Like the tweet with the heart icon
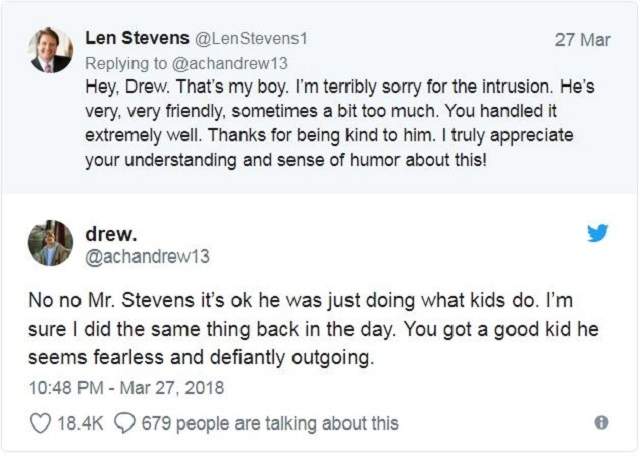 point(40,423)
